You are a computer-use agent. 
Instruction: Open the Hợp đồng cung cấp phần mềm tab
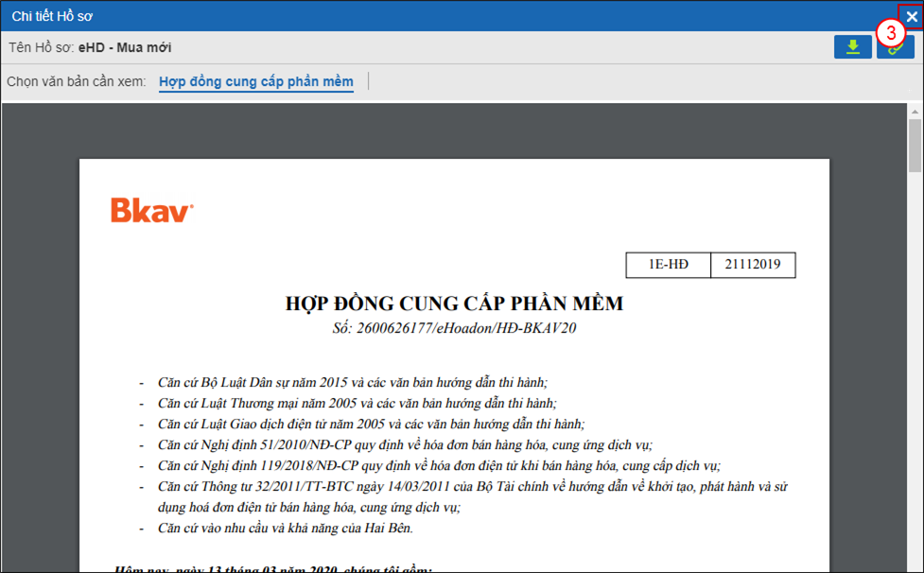tap(256, 81)
